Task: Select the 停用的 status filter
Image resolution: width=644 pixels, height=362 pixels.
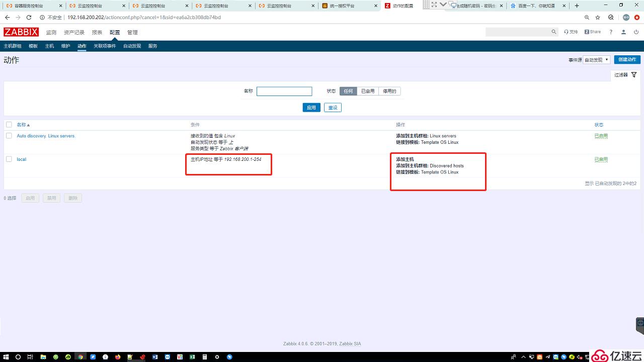Action: point(389,92)
